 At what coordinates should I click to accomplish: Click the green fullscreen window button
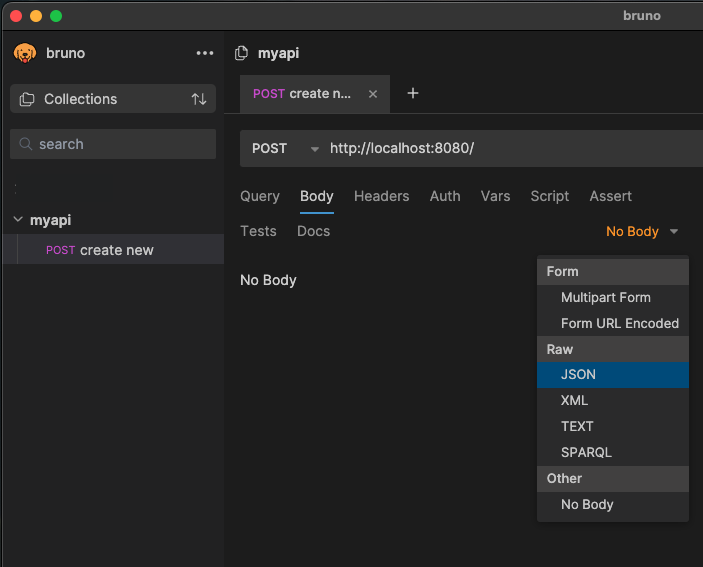tap(56, 16)
